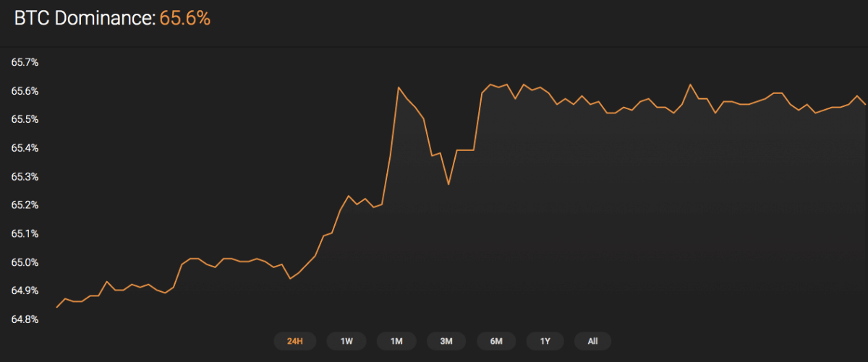The width and height of the screenshot is (868, 362).
Task: Click the BTC Dominance heading
Action: pos(85,19)
